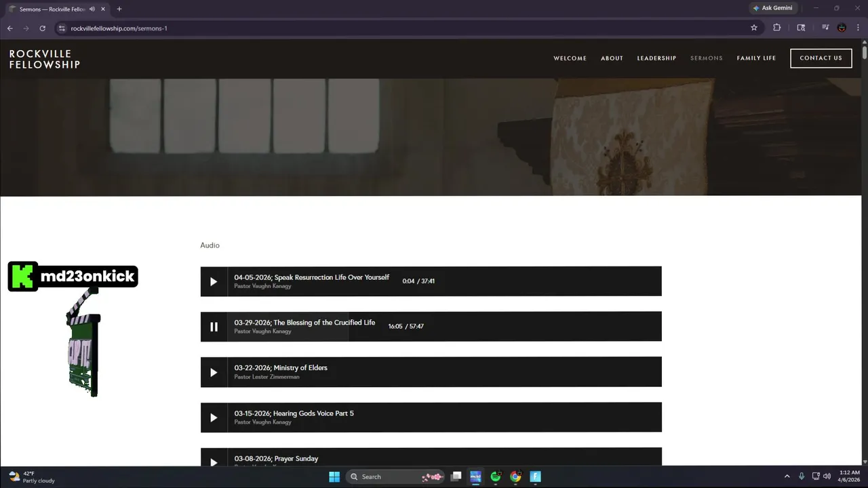
Task: Open the Chrome extensions puzzle icon
Action: tap(777, 28)
